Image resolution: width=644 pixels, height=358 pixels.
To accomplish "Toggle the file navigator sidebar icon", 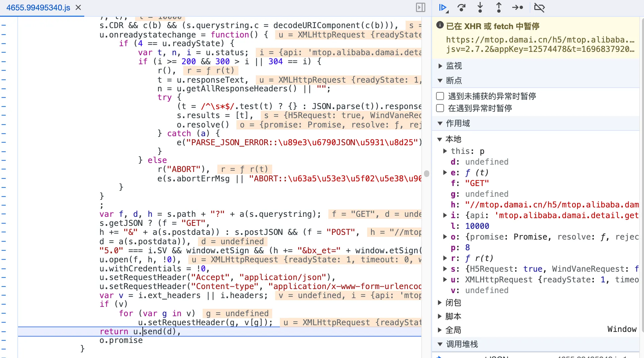I will pos(420,7).
